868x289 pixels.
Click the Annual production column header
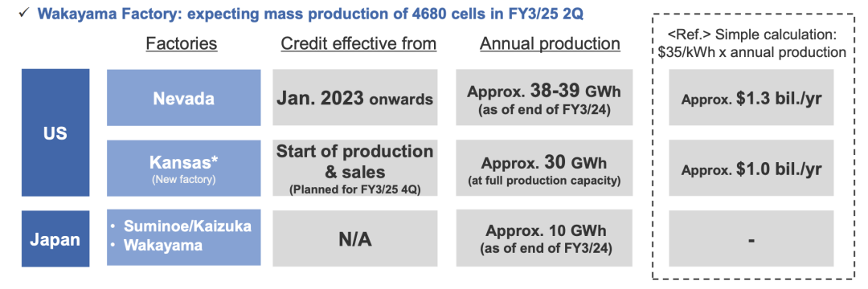[x=550, y=44]
